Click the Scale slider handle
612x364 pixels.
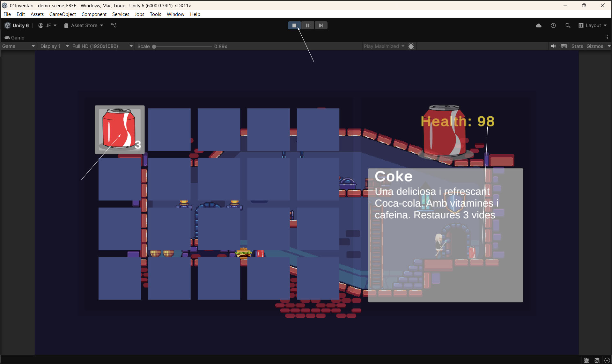pyautogui.click(x=154, y=47)
